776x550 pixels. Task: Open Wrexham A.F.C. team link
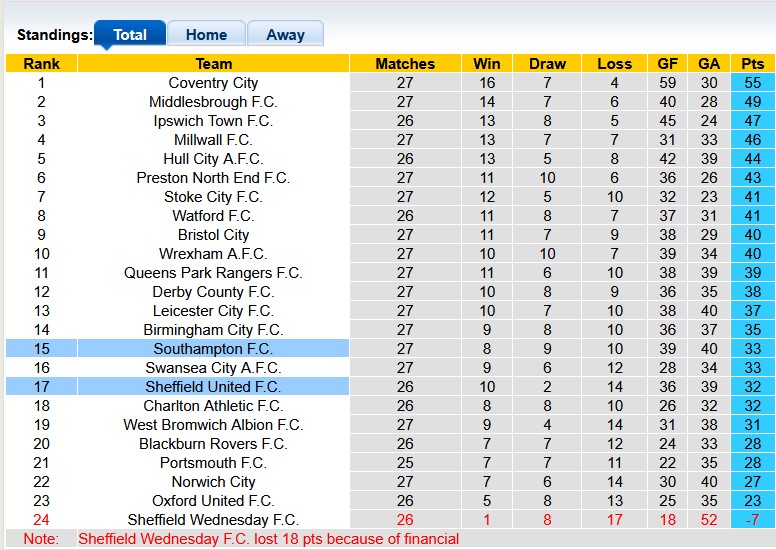tap(213, 254)
